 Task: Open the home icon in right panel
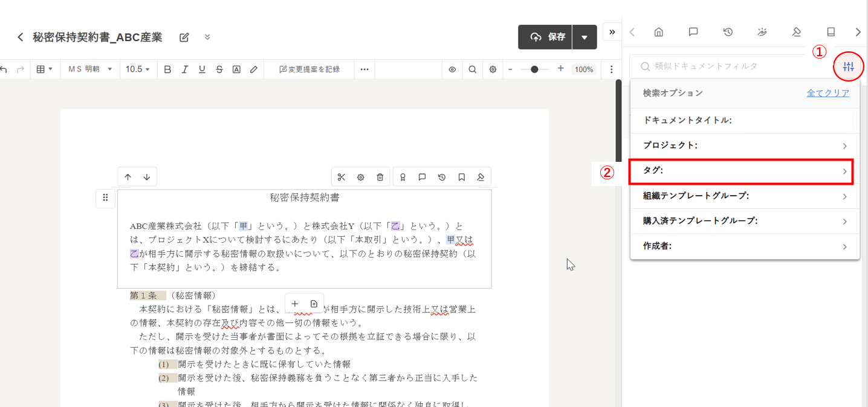click(659, 32)
